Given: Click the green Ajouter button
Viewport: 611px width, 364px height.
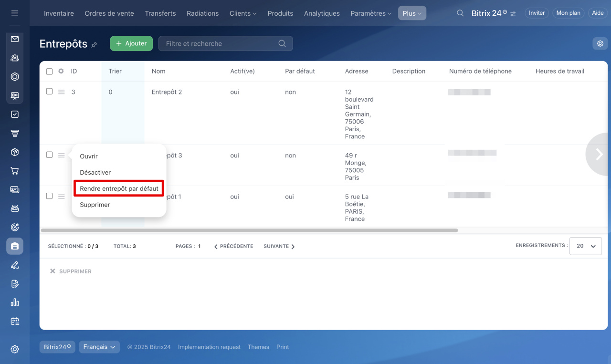Looking at the screenshot, I should [131, 43].
